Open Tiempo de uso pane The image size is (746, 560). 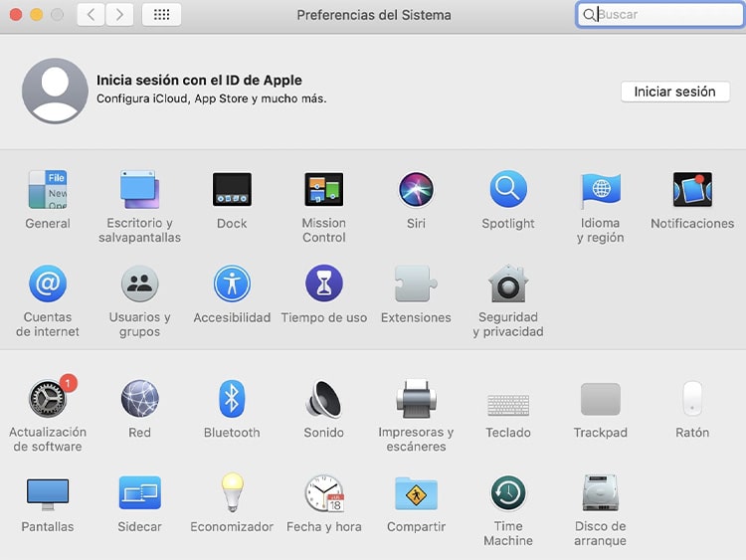pos(324,283)
